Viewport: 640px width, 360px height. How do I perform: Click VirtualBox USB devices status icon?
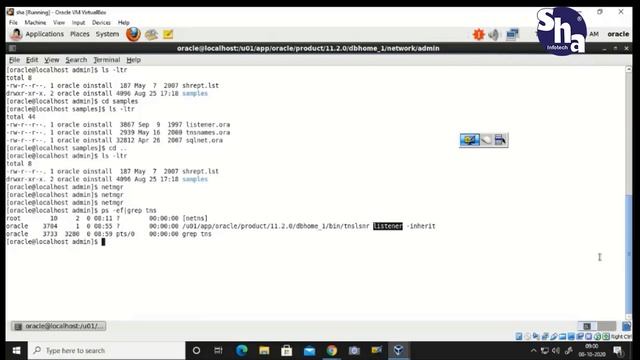tap(554, 336)
